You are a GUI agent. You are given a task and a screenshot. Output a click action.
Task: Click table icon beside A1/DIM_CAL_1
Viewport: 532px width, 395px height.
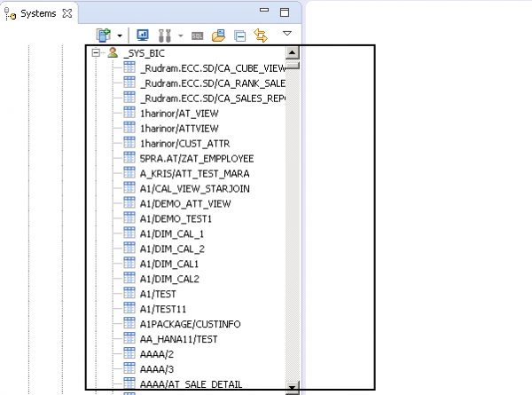(129, 233)
